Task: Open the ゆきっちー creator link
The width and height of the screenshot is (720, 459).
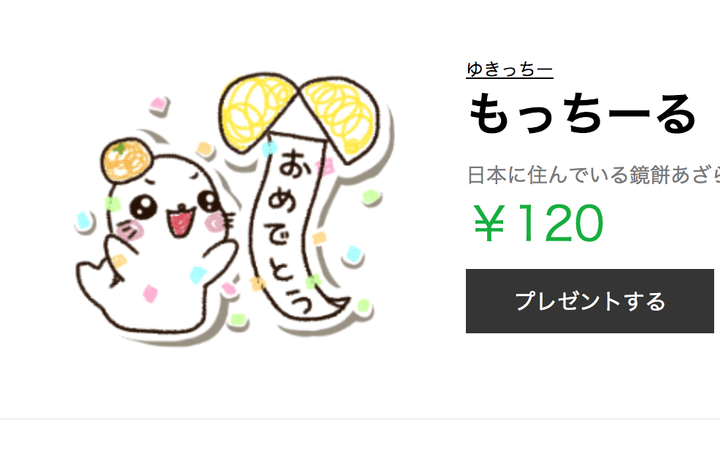Action: (509, 70)
